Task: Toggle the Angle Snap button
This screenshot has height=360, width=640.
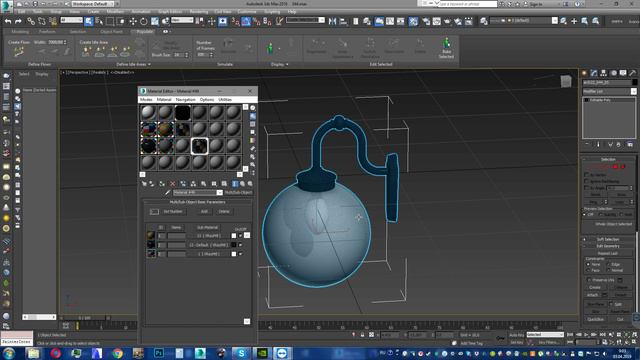Action: coord(246,21)
